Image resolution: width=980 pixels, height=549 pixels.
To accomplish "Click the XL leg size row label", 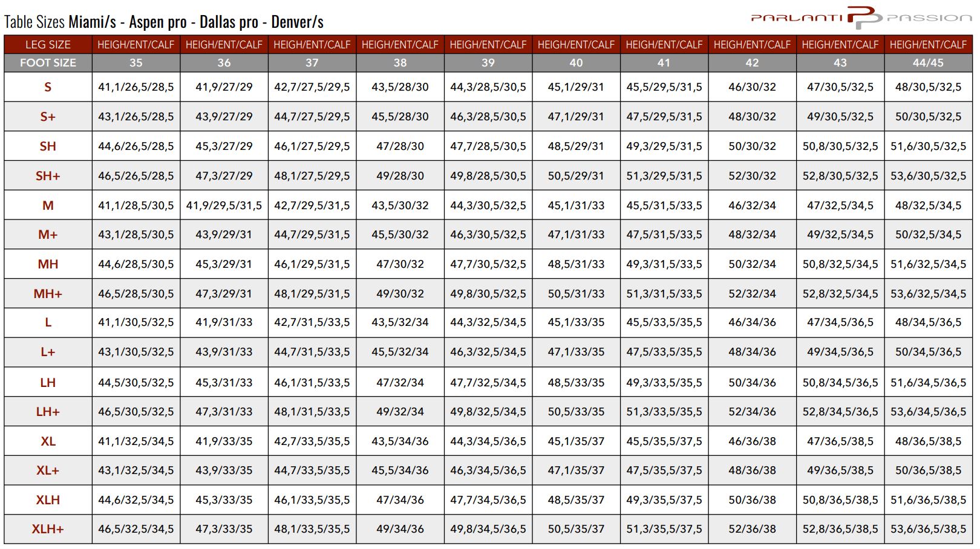I will (x=48, y=441).
